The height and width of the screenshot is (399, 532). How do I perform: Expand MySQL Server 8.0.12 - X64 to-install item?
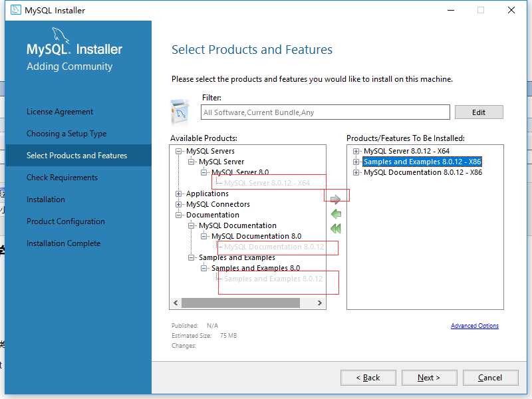[356, 152]
